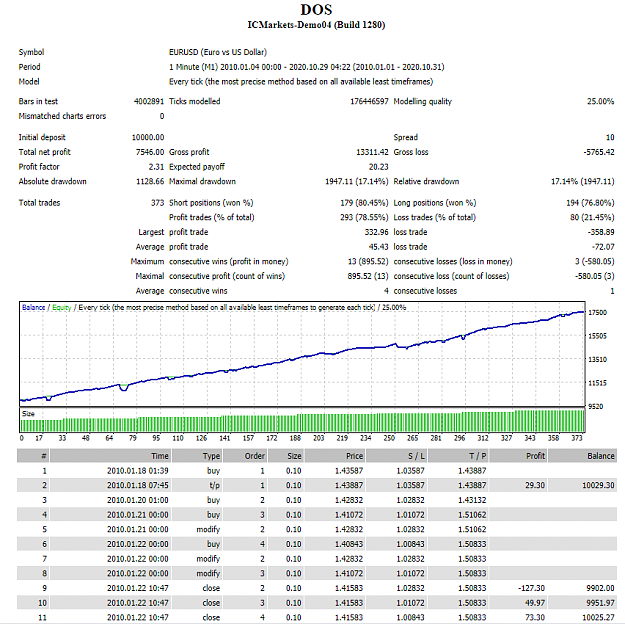Click the profit cell 73.30 in row 11
The image size is (625, 624).
(535, 618)
